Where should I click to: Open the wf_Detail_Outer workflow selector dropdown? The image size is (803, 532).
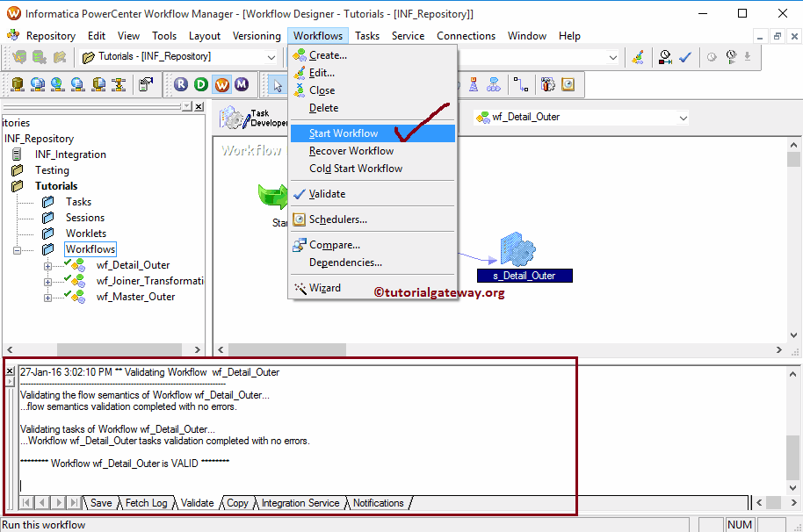(x=684, y=116)
